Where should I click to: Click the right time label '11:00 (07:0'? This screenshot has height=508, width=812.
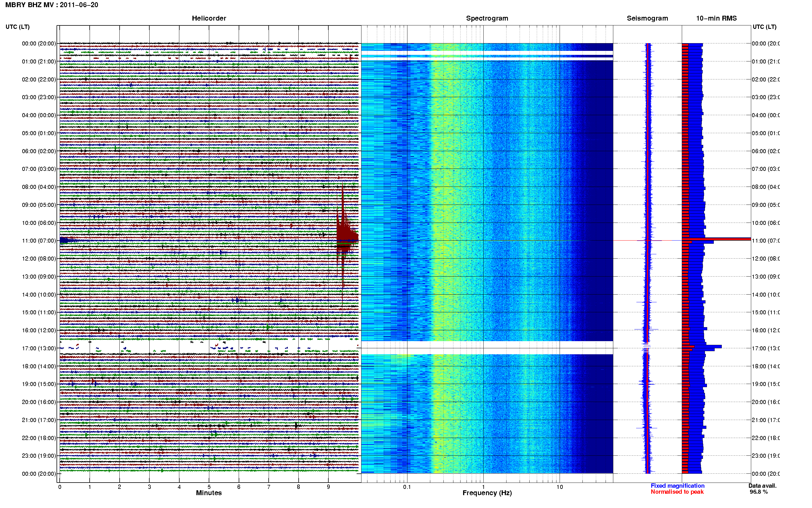[x=766, y=241]
